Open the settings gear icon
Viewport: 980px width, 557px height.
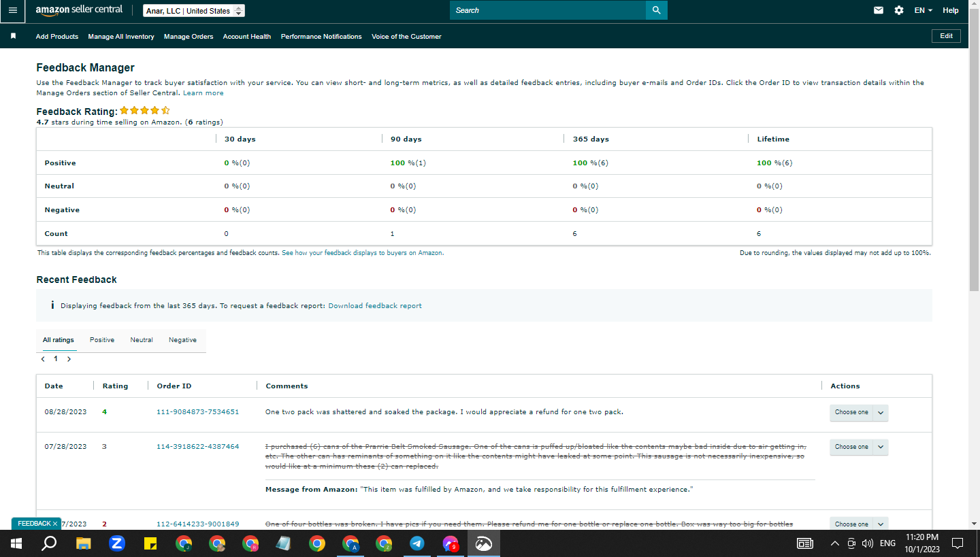(899, 10)
